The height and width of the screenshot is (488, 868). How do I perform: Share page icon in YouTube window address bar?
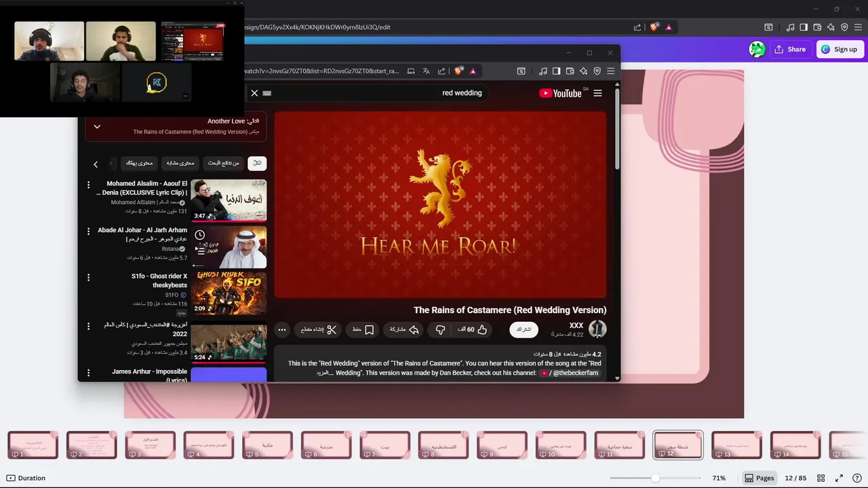(441, 70)
